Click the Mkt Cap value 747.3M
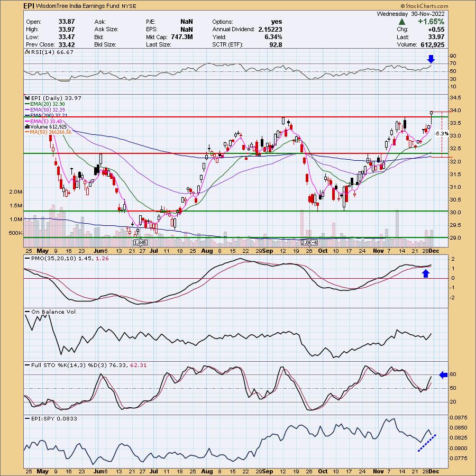 click(x=182, y=36)
